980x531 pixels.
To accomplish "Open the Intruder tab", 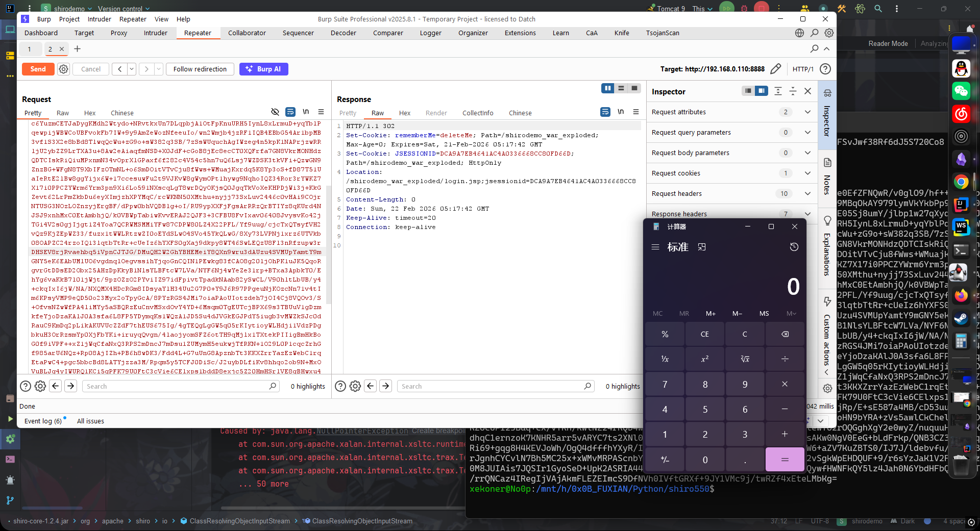I will (155, 33).
